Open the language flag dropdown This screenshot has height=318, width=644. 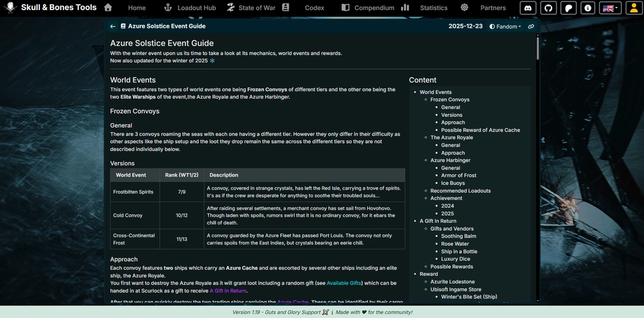click(611, 8)
